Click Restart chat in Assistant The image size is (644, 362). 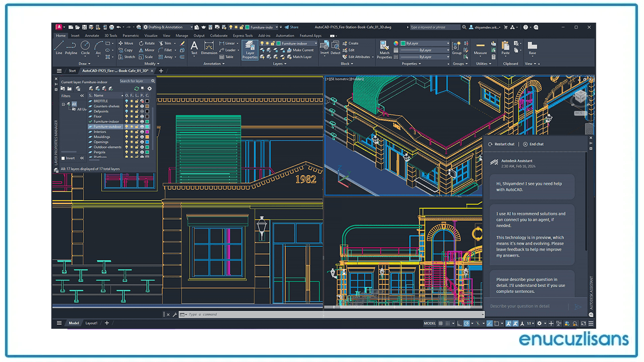coord(501,144)
